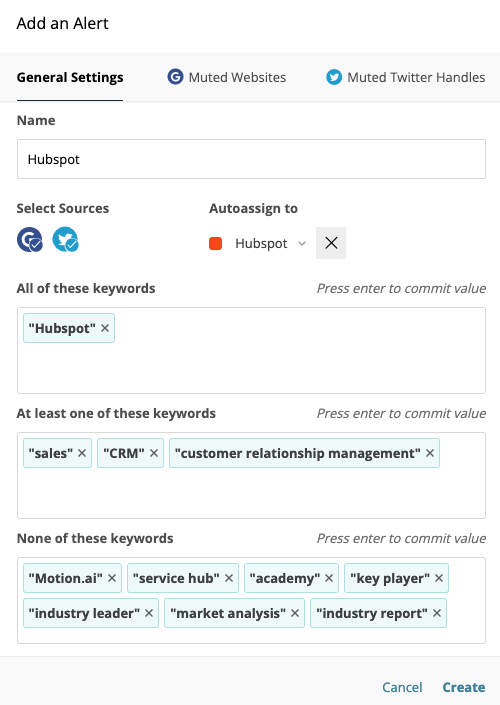The image size is (500, 705).
Task: Select the "academy" keyword text
Action: pos(285,578)
